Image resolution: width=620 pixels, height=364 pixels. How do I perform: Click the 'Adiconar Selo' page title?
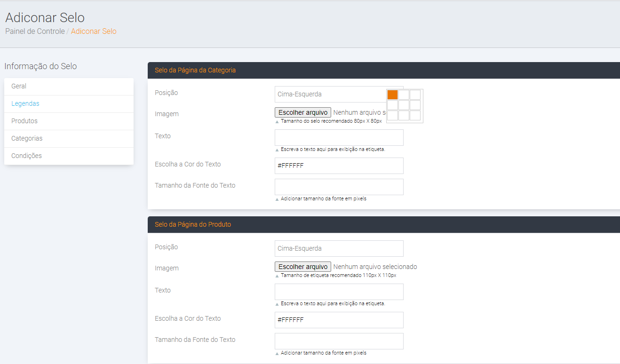click(x=45, y=18)
